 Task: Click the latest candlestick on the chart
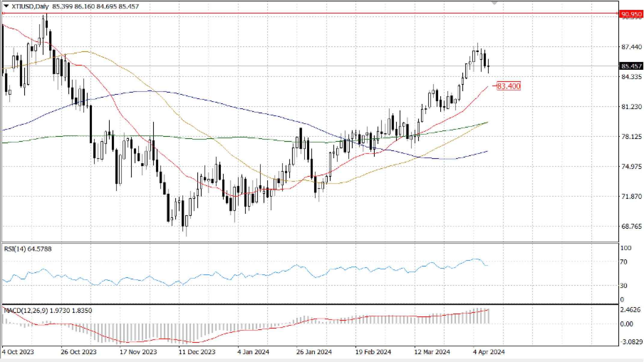tap(489, 66)
